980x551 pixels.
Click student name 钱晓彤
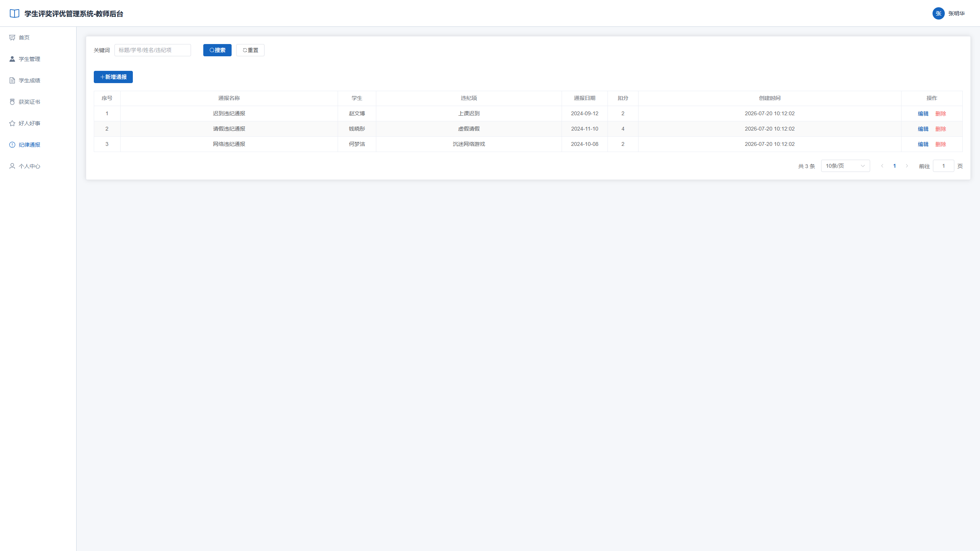[357, 129]
